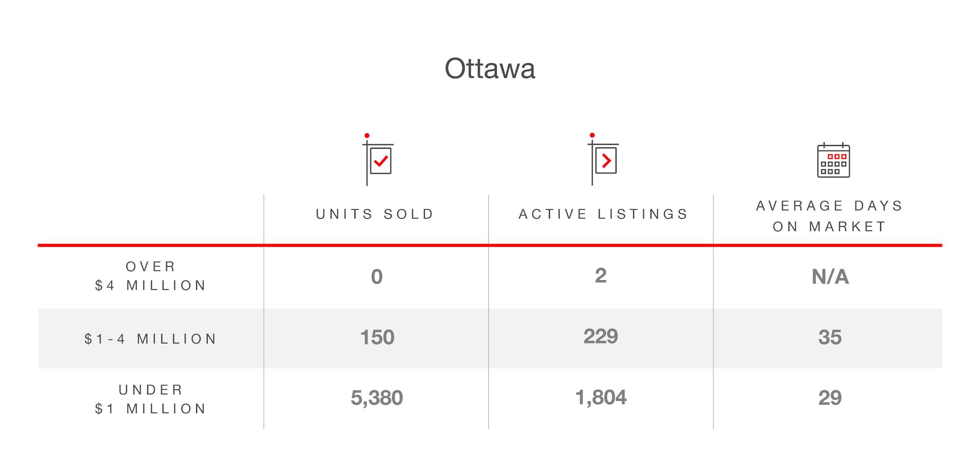
Task: Click the 1,804 active listings value
Action: pos(601,398)
